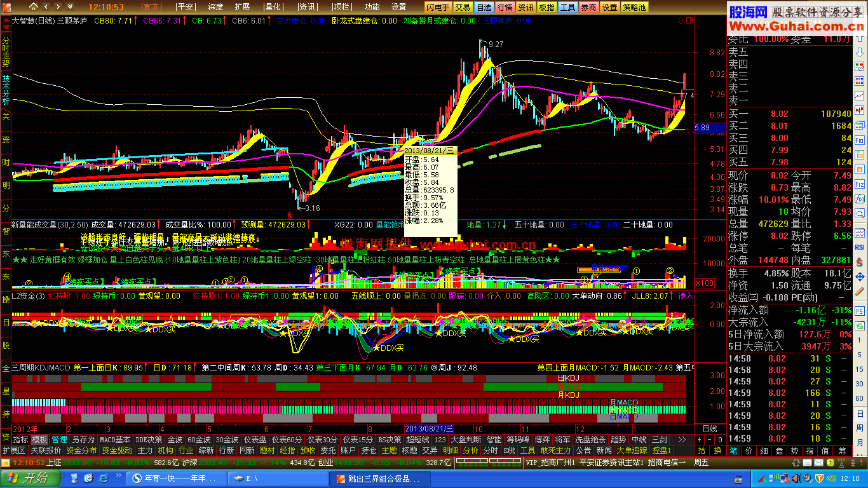Click the 策略池 button

(x=634, y=7)
